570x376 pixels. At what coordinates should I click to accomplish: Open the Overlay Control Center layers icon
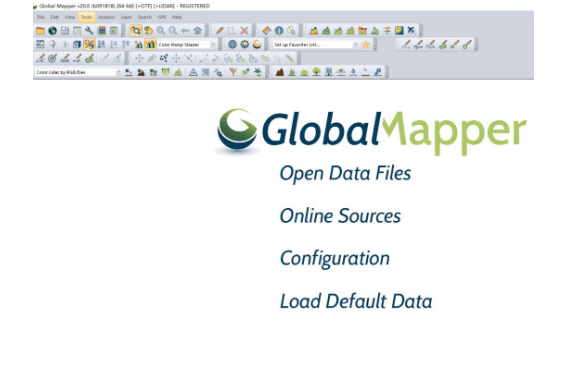click(101, 31)
